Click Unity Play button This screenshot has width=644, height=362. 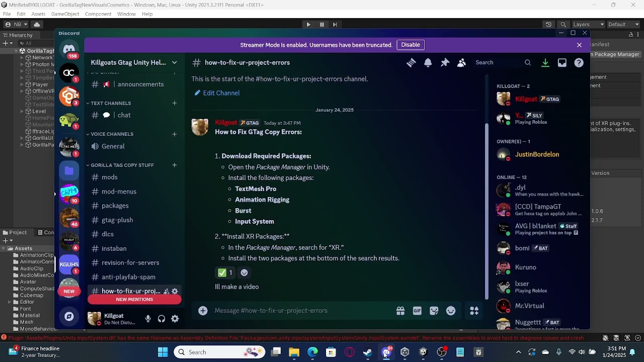[308, 24]
